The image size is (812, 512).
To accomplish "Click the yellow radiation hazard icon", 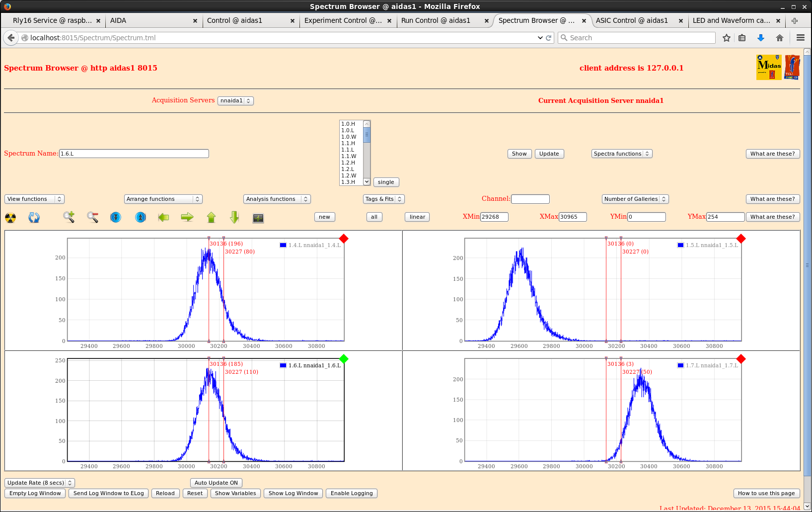I will [10, 218].
